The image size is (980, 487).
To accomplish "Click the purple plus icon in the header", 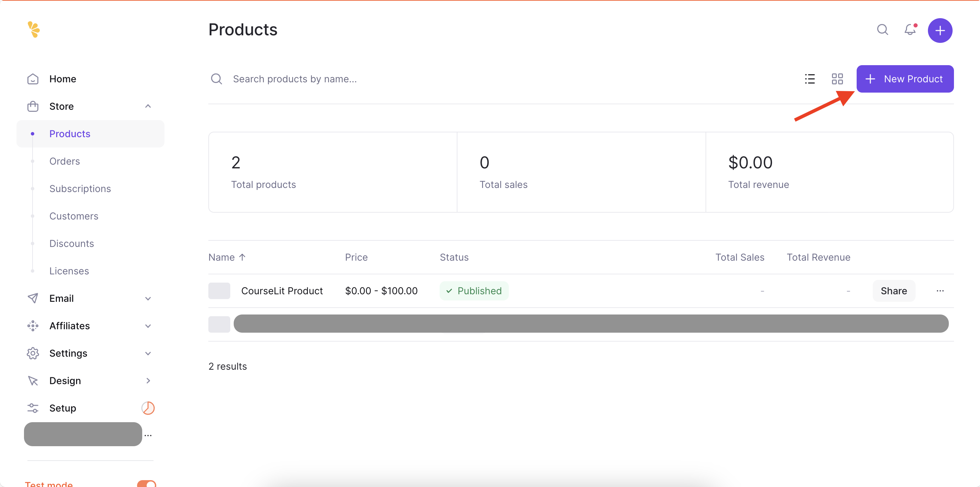I will point(940,30).
